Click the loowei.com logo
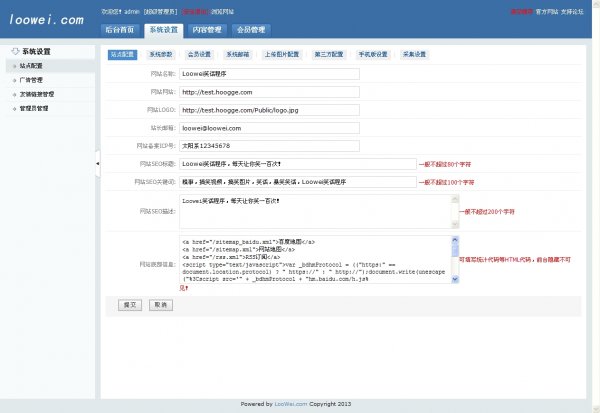 [x=46, y=20]
